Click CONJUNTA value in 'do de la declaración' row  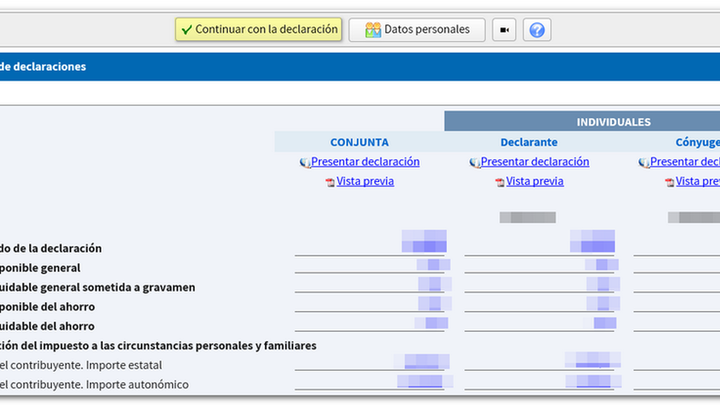coord(424,241)
